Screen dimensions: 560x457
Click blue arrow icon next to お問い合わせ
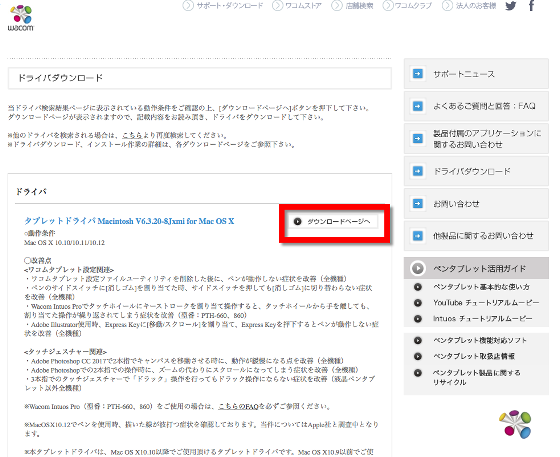[418, 204]
